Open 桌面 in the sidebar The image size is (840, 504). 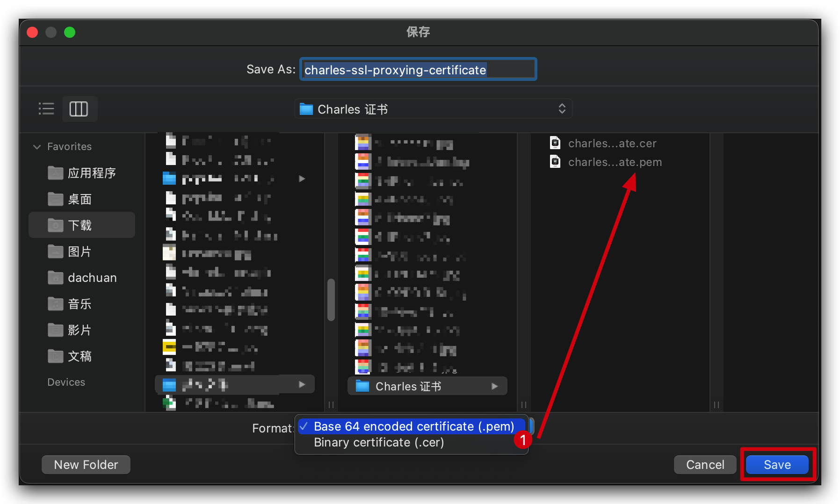(x=82, y=199)
